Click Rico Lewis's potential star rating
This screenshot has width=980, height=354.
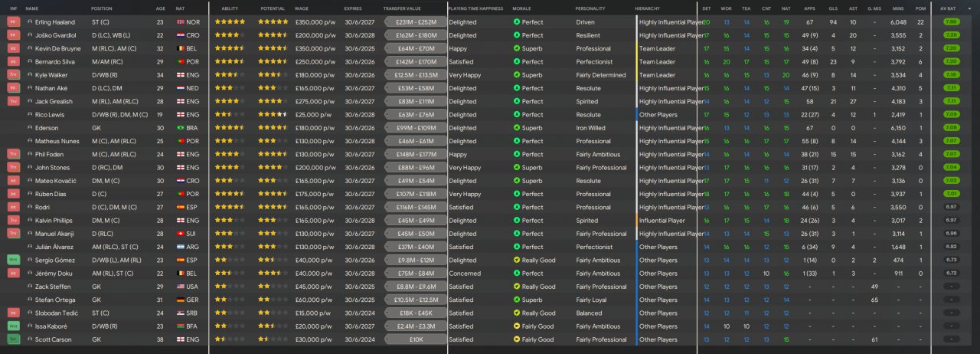tap(273, 114)
